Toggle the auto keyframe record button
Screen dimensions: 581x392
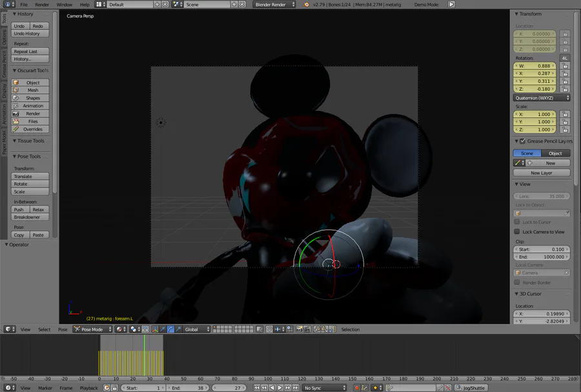pyautogui.click(x=356, y=388)
